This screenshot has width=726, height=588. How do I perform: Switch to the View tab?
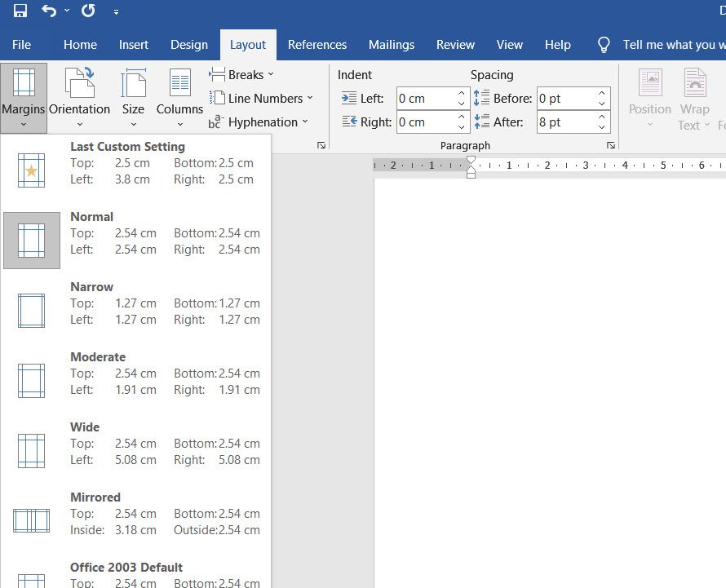pos(509,45)
